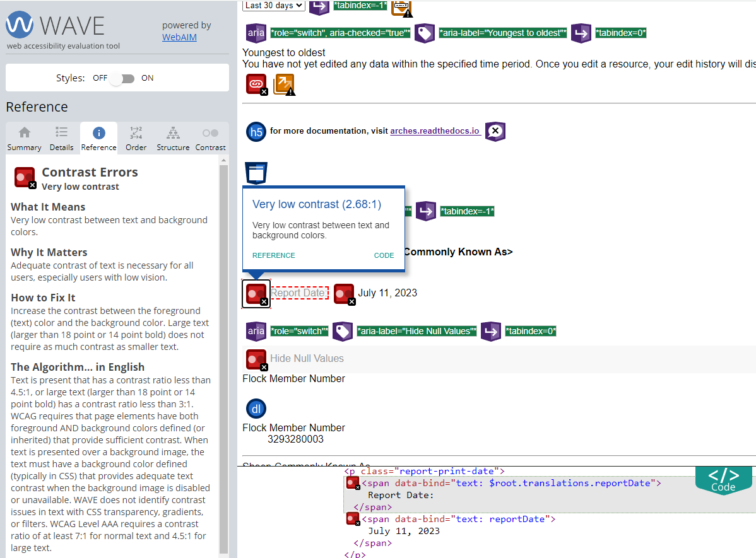Viewport: 756px width, 558px height.
Task: Switch to the Summary tab
Action: point(24,137)
